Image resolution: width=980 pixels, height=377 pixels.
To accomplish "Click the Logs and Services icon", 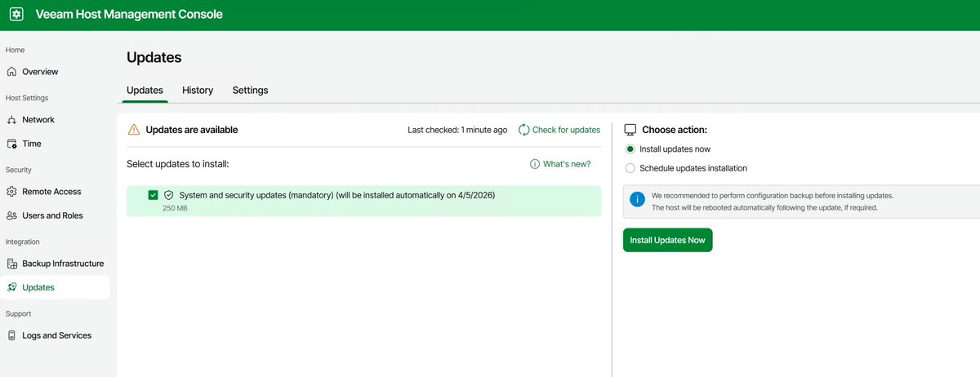I will point(11,335).
